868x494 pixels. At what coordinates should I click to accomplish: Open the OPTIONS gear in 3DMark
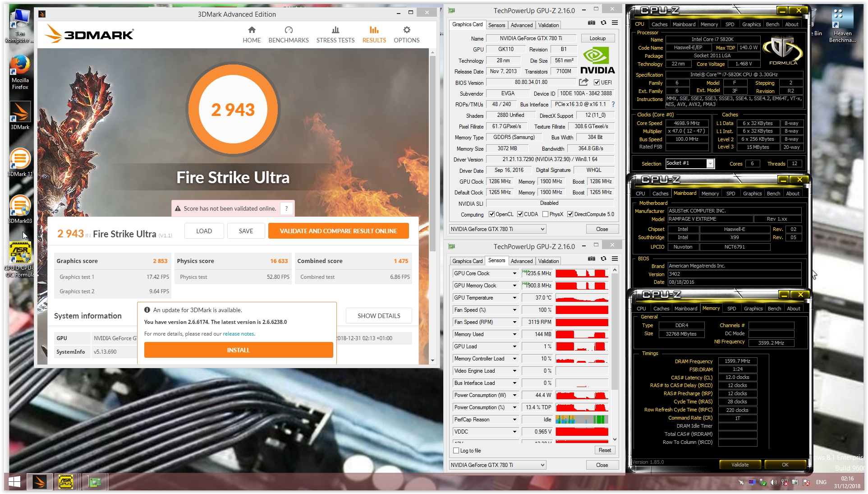point(407,35)
